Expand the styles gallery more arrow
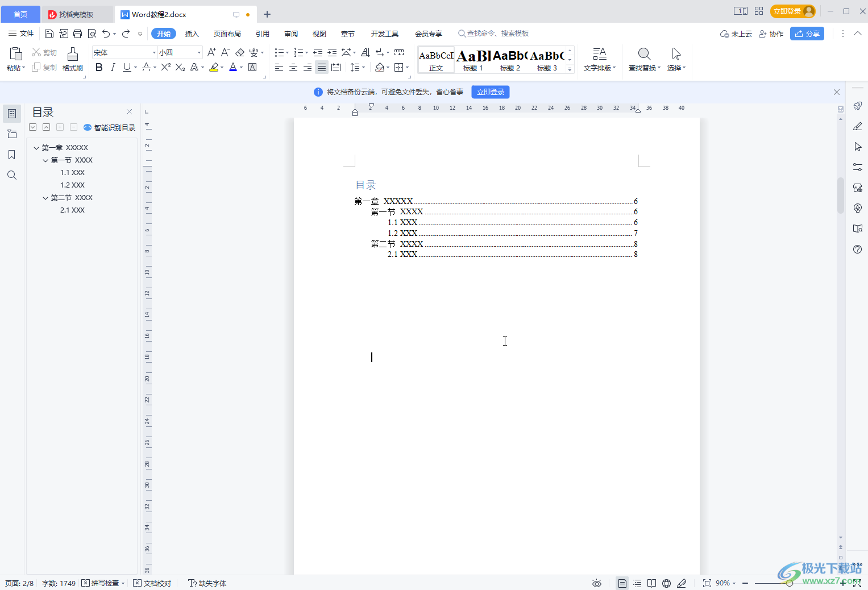Screen dimensions: 868x590 click(570, 69)
